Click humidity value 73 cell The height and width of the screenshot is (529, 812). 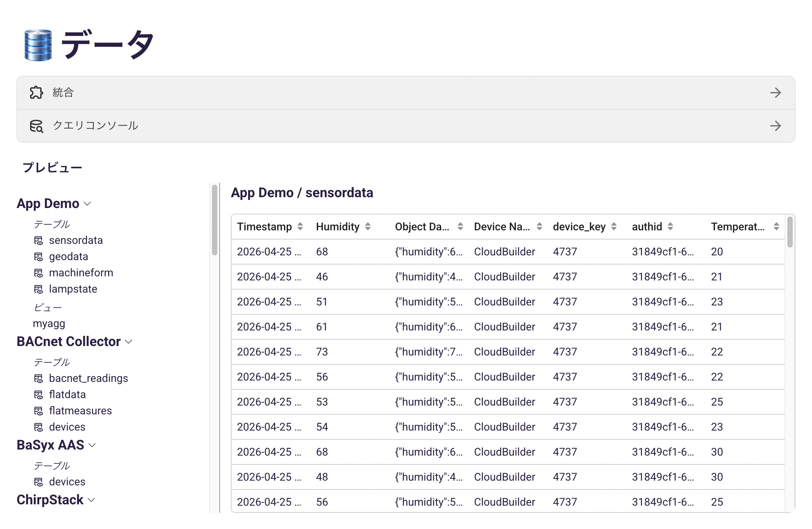(x=322, y=352)
